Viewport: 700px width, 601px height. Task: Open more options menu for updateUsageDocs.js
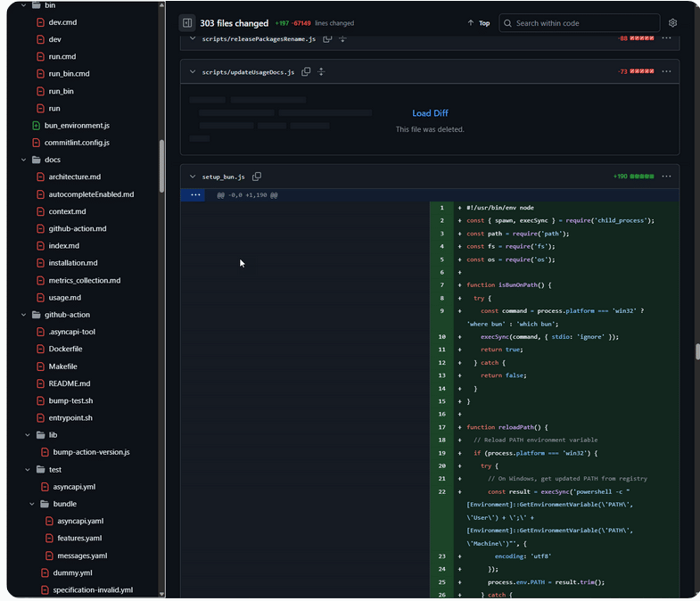666,71
